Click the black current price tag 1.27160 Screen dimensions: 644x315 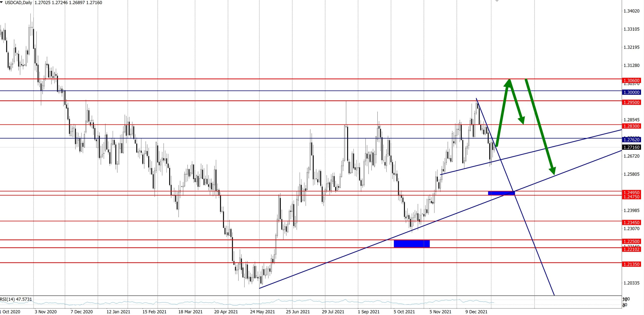(x=631, y=147)
